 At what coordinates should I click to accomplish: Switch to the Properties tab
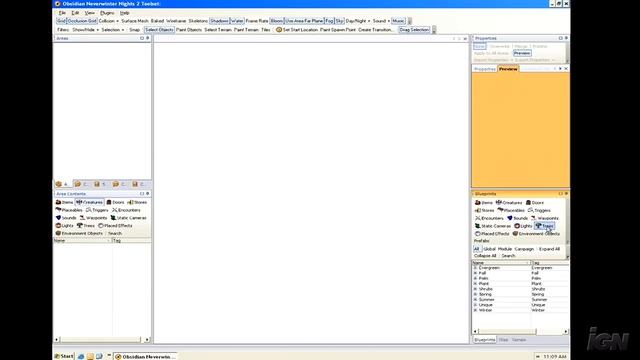tap(485, 69)
